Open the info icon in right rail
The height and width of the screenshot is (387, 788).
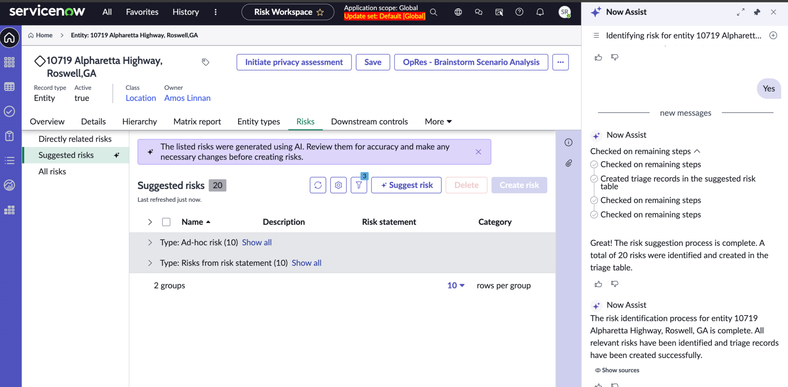(x=568, y=142)
